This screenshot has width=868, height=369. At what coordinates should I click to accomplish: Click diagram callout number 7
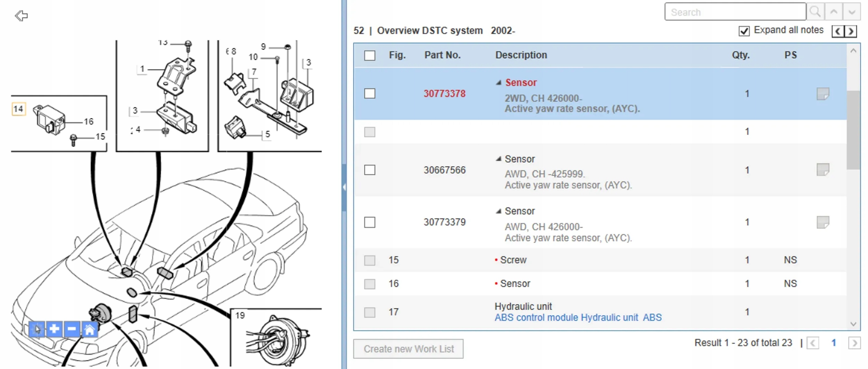click(254, 72)
